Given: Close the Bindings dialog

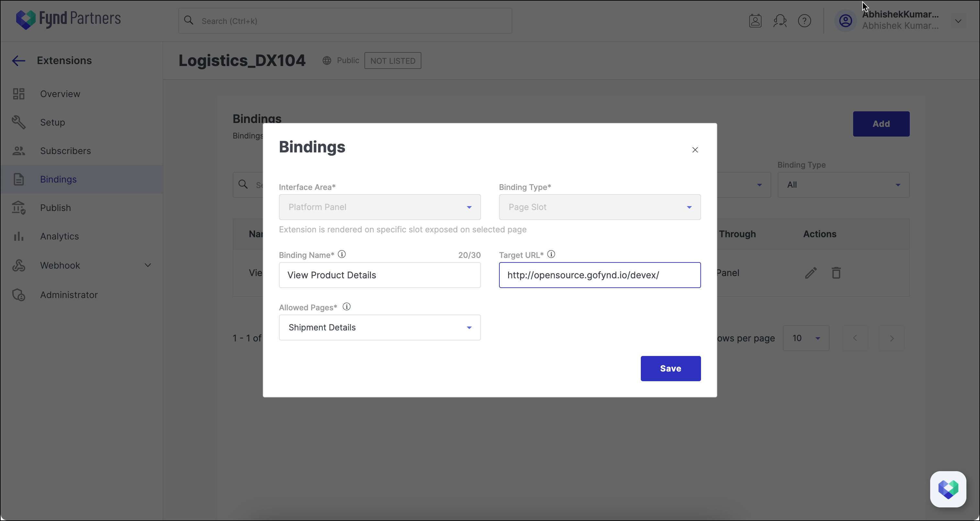Looking at the screenshot, I should click(695, 150).
